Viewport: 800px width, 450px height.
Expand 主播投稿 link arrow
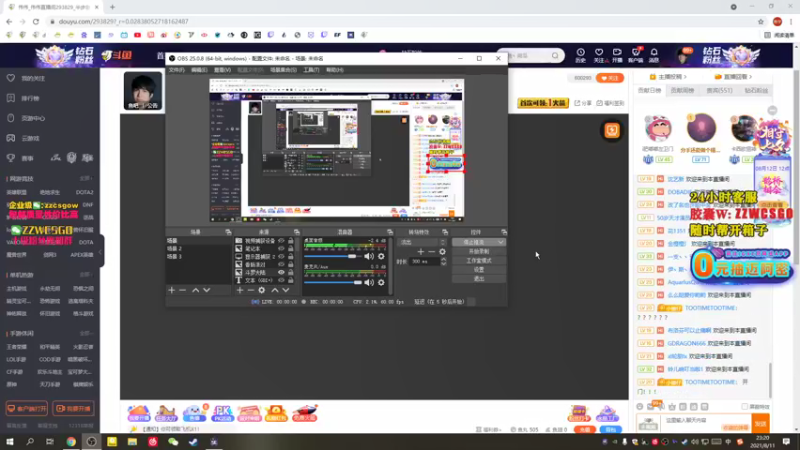coord(685,77)
